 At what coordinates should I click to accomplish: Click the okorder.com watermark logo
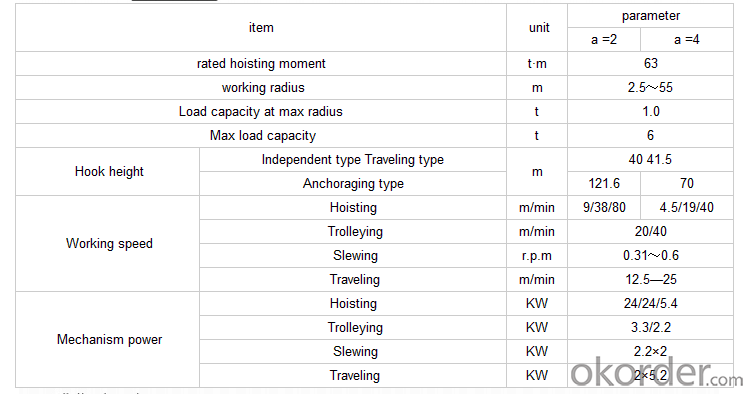pyautogui.click(x=656, y=372)
